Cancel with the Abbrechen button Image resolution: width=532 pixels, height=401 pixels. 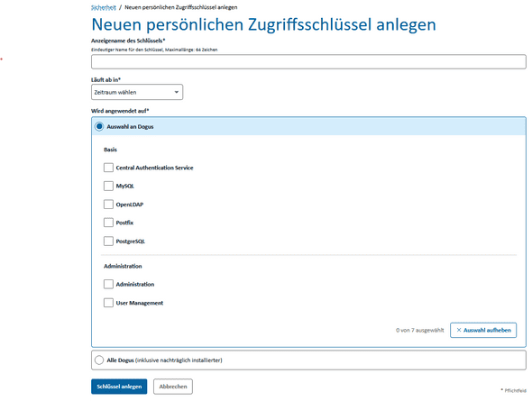(x=173, y=387)
